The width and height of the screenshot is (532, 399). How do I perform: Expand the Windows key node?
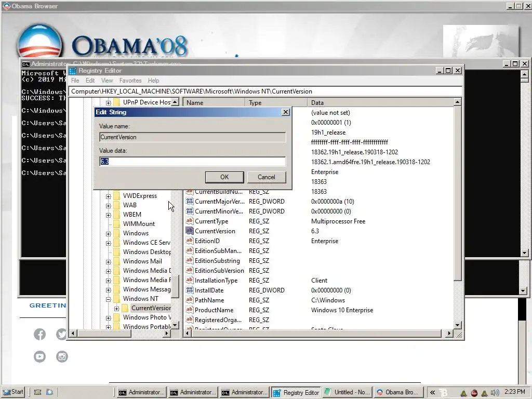pos(108,234)
